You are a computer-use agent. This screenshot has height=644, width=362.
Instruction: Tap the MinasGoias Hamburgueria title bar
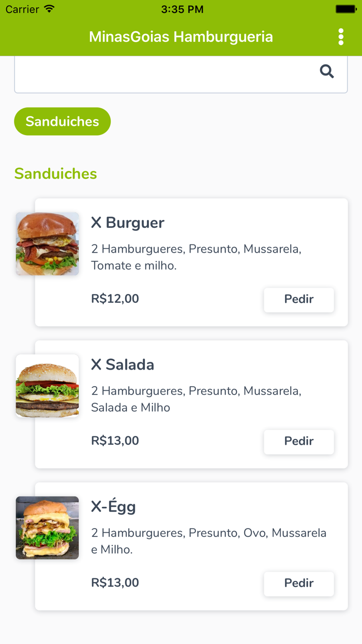(x=181, y=37)
